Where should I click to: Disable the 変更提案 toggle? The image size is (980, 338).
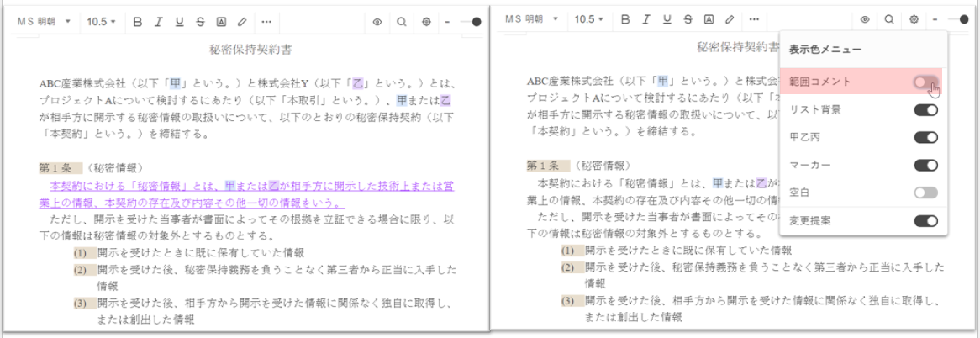925,221
